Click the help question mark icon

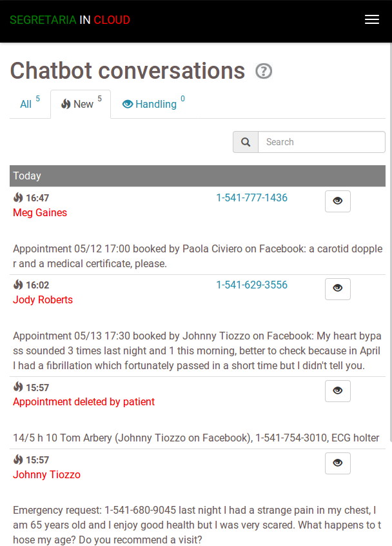point(263,71)
